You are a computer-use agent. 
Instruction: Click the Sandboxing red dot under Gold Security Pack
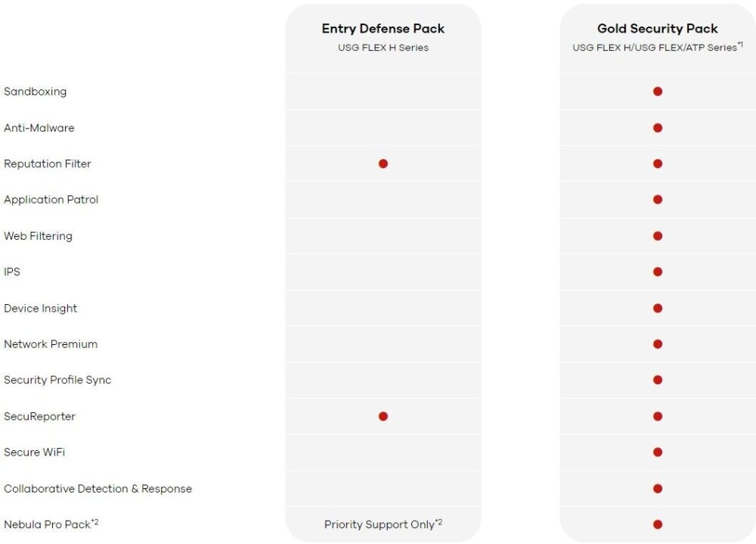(x=657, y=92)
